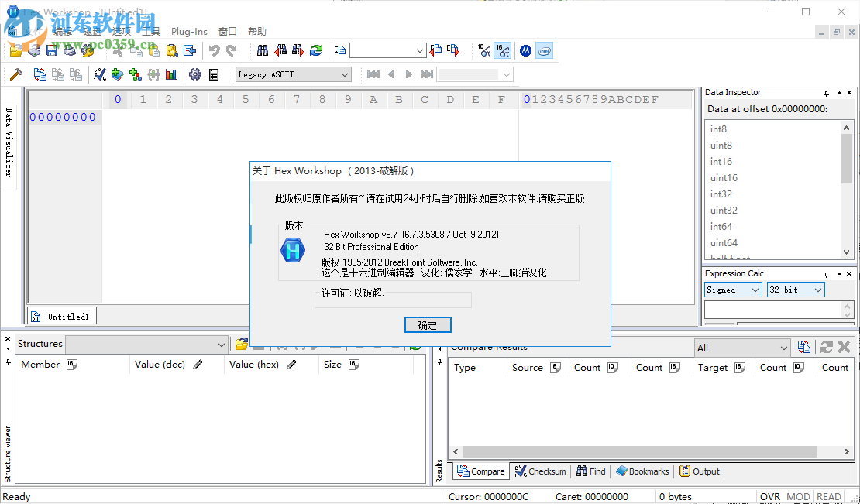The height and width of the screenshot is (504, 860).
Task: Expand the Signed dropdown in Expression Calc
Action: pos(753,289)
